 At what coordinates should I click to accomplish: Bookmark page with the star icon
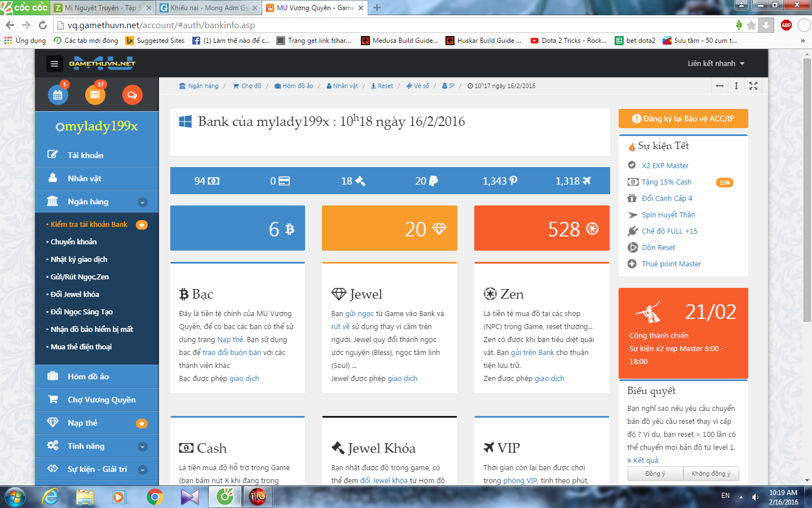pyautogui.click(x=751, y=25)
